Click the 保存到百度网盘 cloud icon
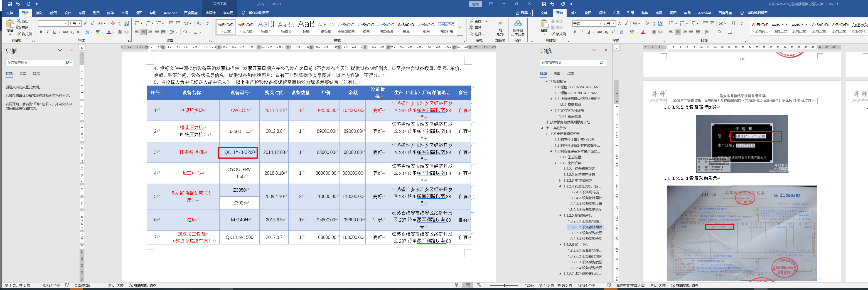Image resolution: width=868 pixels, height=290 pixels. click(518, 24)
